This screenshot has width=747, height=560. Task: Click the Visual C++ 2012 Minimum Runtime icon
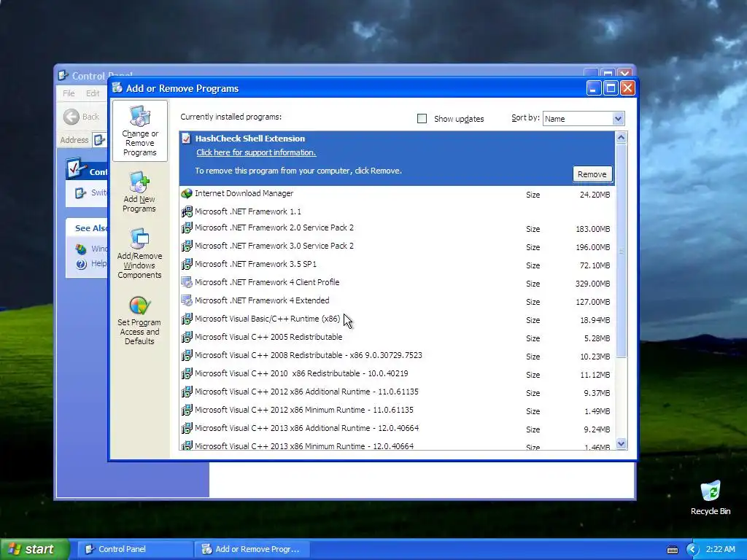pyautogui.click(x=186, y=410)
